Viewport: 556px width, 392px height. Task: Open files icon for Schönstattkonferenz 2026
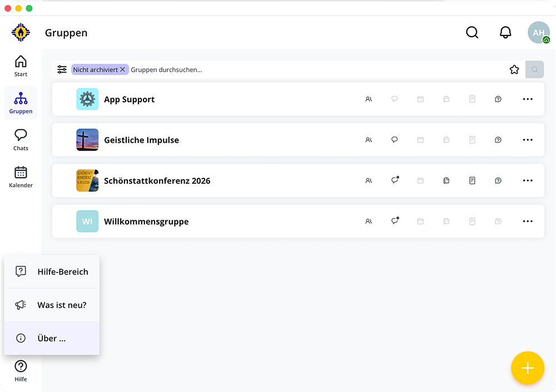pyautogui.click(x=446, y=181)
